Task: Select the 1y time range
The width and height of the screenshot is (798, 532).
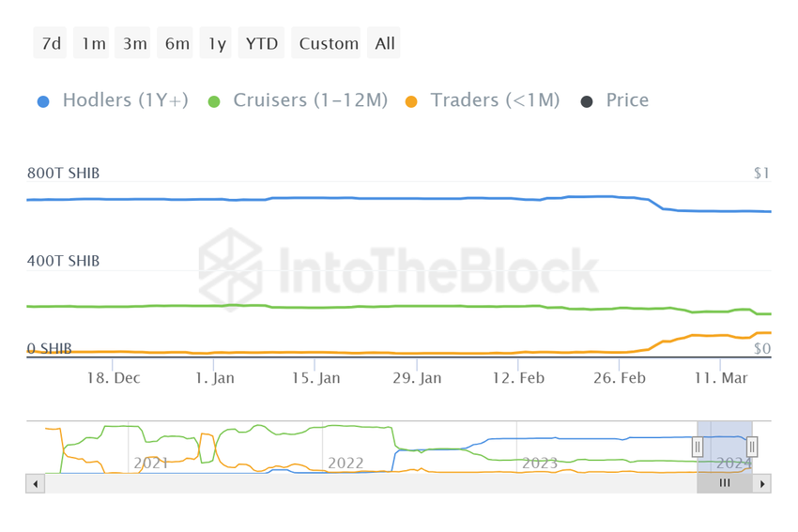Action: 217,43
